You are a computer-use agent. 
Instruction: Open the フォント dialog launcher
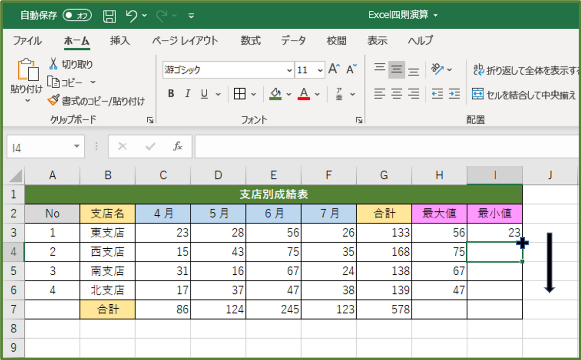(359, 120)
